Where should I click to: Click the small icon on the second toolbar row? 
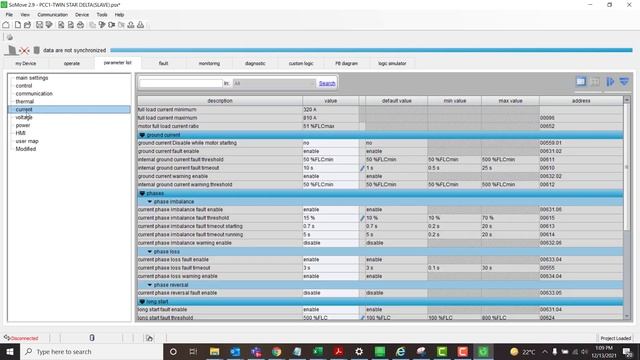click(10, 37)
